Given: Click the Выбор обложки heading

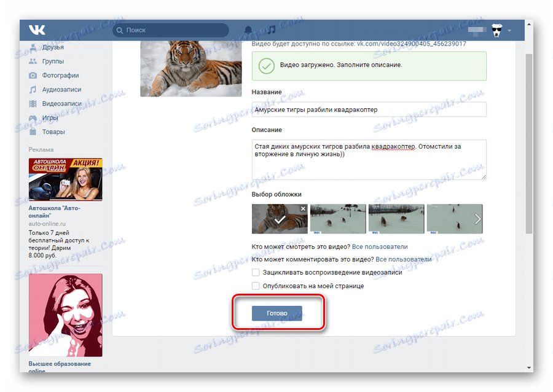Looking at the screenshot, I should coord(276,195).
